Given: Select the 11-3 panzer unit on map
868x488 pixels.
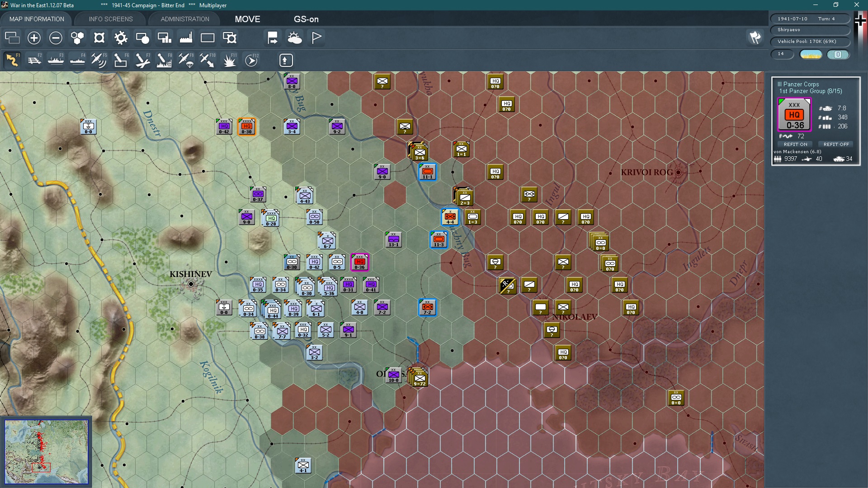Looking at the screenshot, I should click(439, 239).
